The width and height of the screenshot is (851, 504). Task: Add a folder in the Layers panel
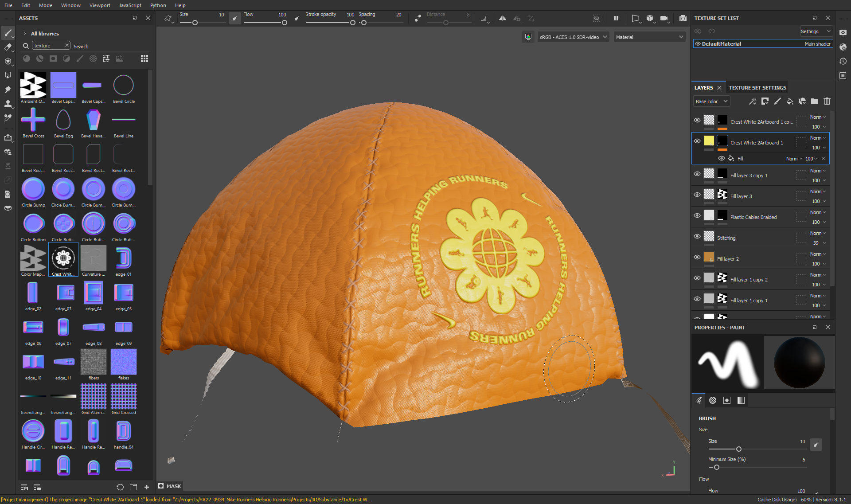pyautogui.click(x=815, y=102)
